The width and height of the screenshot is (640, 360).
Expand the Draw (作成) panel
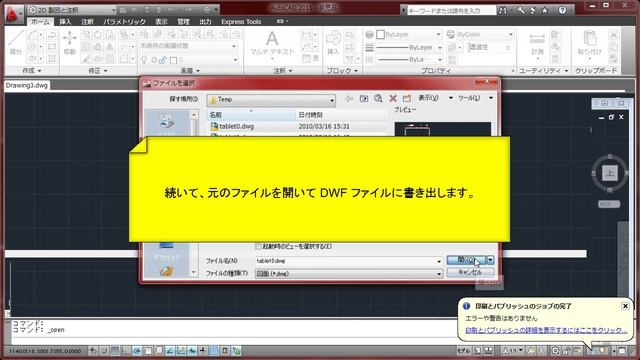coord(32,71)
